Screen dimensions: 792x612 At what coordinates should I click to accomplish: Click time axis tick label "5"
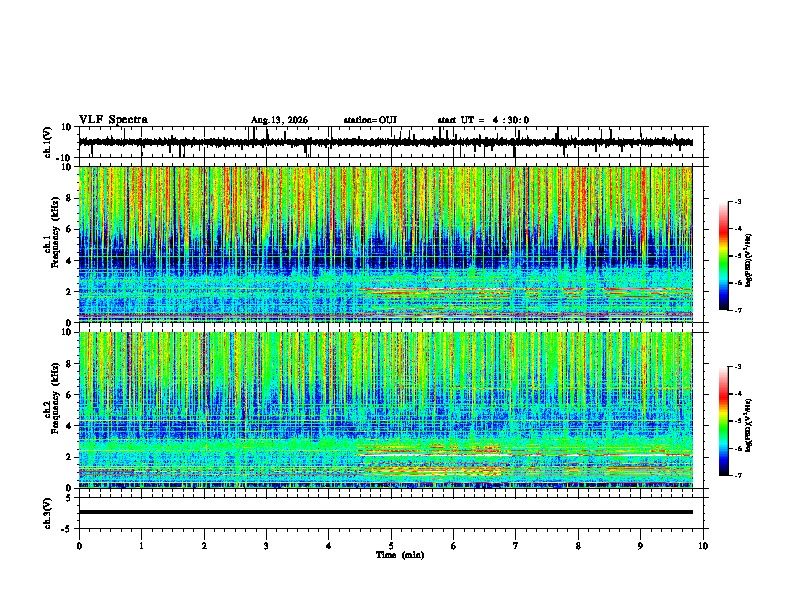(391, 546)
